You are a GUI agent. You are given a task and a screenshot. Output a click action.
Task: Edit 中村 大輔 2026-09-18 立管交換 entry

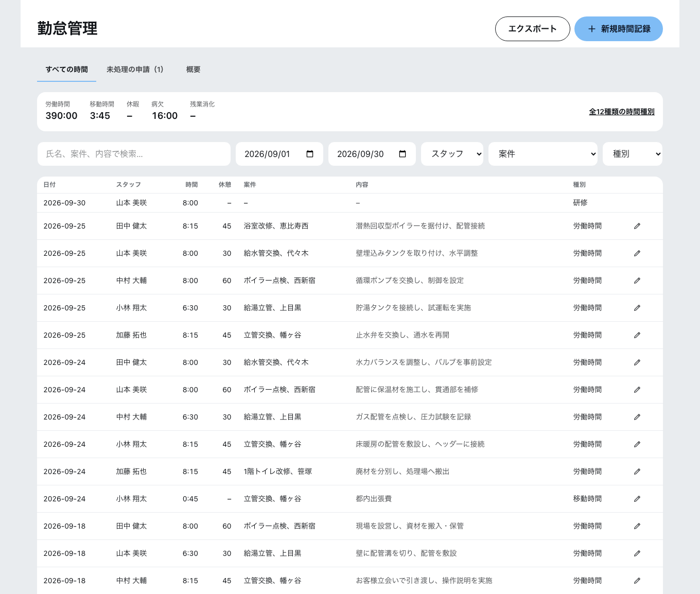pyautogui.click(x=637, y=581)
